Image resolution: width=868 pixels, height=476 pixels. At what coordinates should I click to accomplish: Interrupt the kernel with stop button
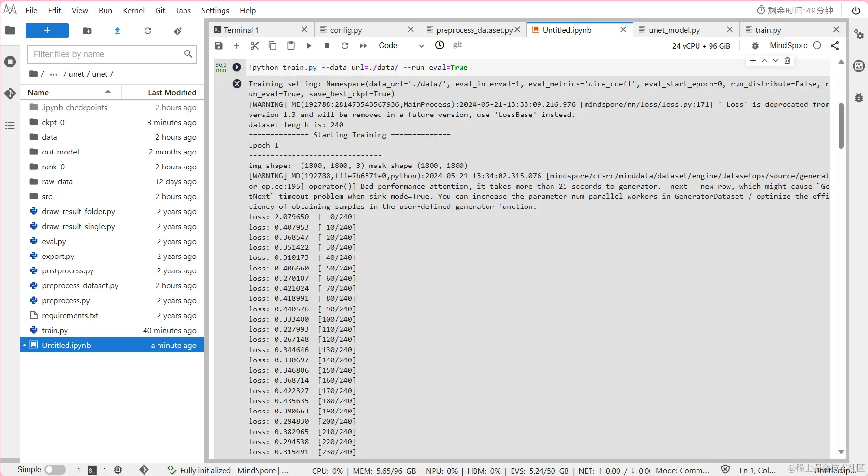(327, 46)
